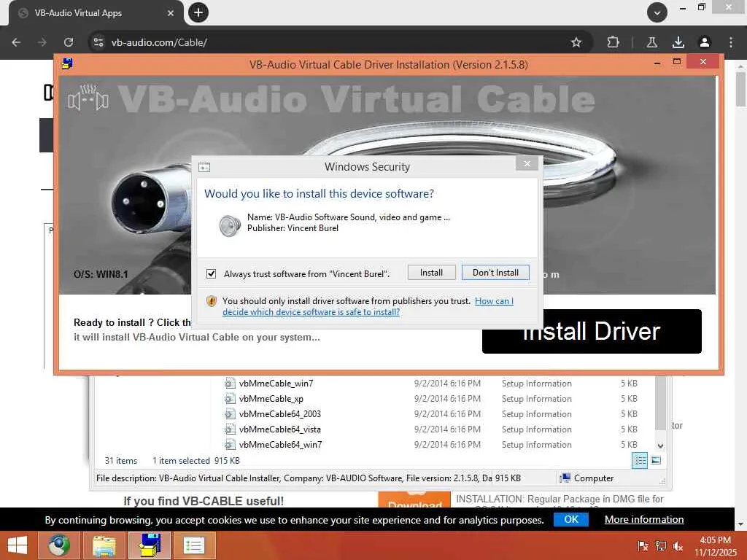Switch to the installer taskbar icon
747x560 pixels.
(150, 545)
